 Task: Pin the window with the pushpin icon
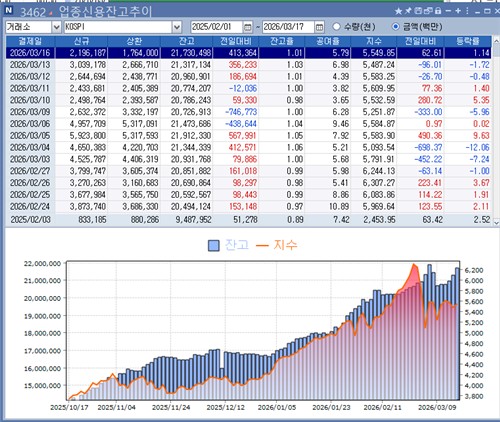(x=408, y=11)
